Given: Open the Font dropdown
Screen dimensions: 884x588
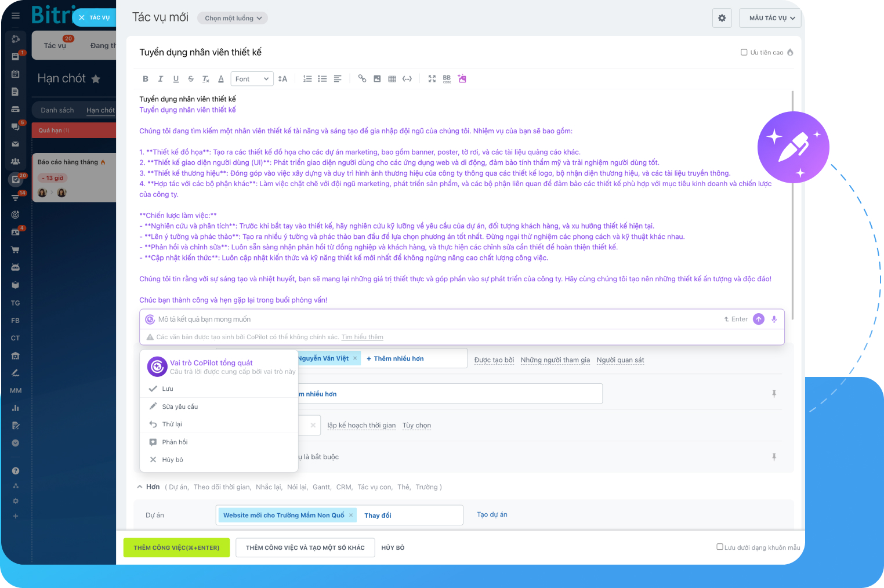Looking at the screenshot, I should point(252,79).
